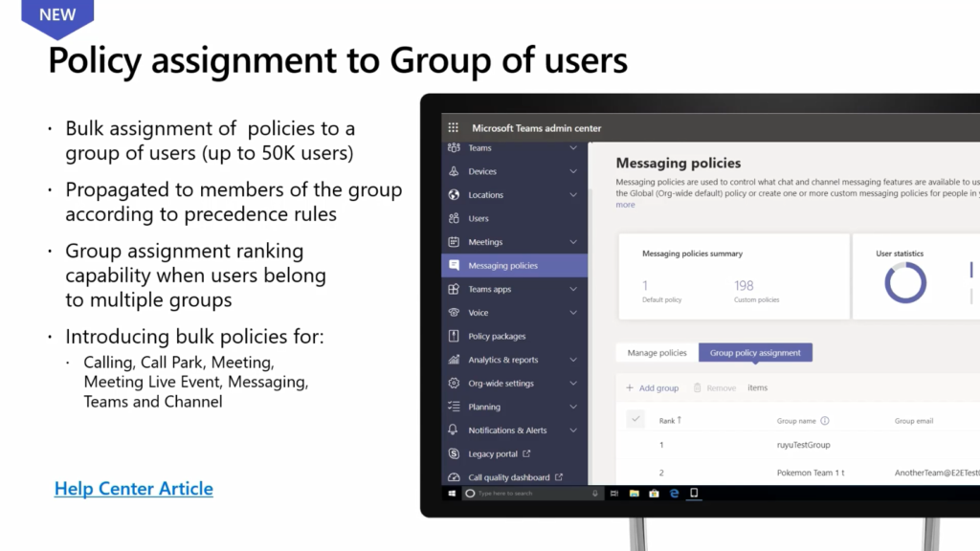Switch to the Manage policies tab
The width and height of the screenshot is (980, 551).
pyautogui.click(x=657, y=353)
